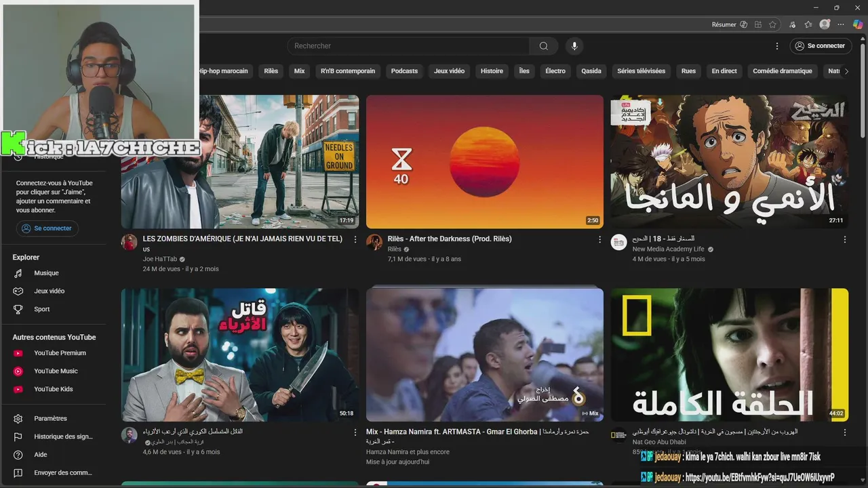Screen dimensions: 868x488
Task: Play the anime and manga 27:11 thumbnail
Action: [x=730, y=161]
